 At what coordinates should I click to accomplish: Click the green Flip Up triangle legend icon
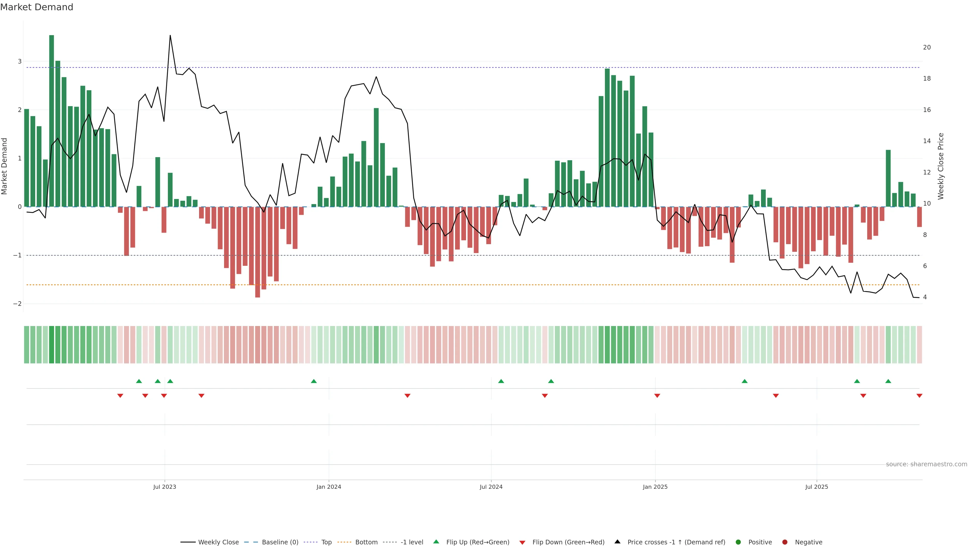pyautogui.click(x=436, y=542)
